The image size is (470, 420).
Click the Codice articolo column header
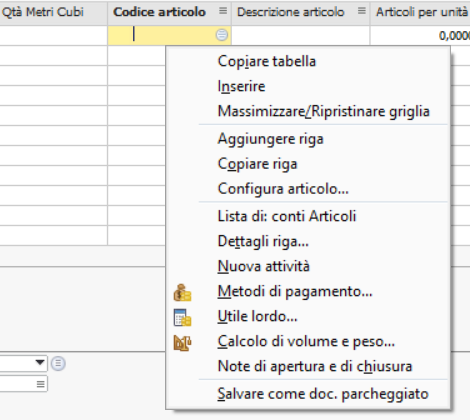[x=169, y=12]
